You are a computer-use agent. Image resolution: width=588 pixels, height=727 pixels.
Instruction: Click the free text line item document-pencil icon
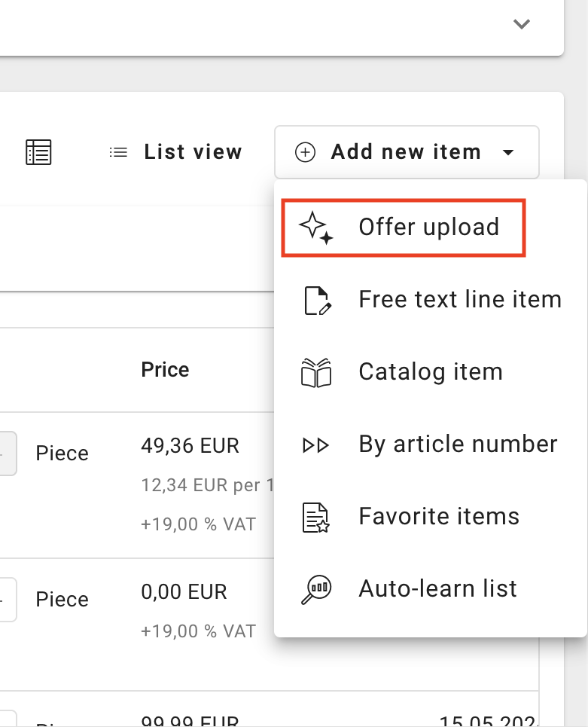pos(316,300)
